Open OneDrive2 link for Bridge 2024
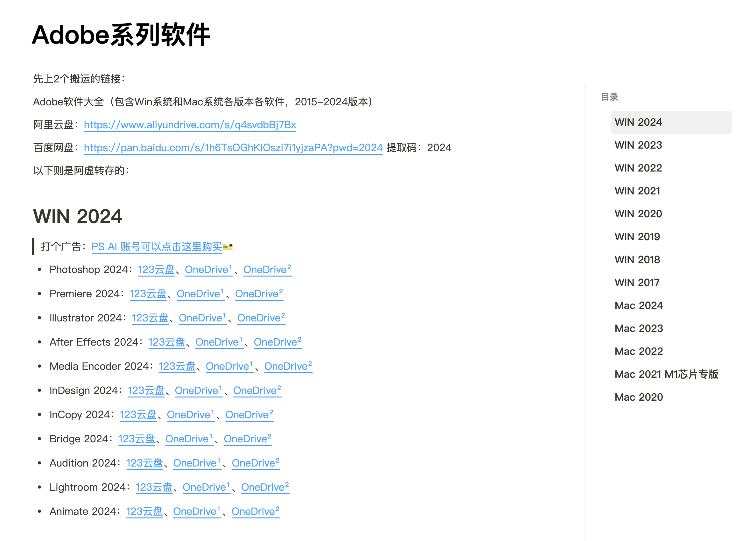The height and width of the screenshot is (541, 756). click(248, 439)
